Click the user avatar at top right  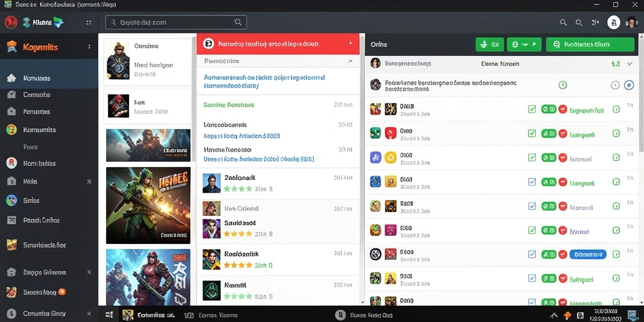[x=631, y=23]
